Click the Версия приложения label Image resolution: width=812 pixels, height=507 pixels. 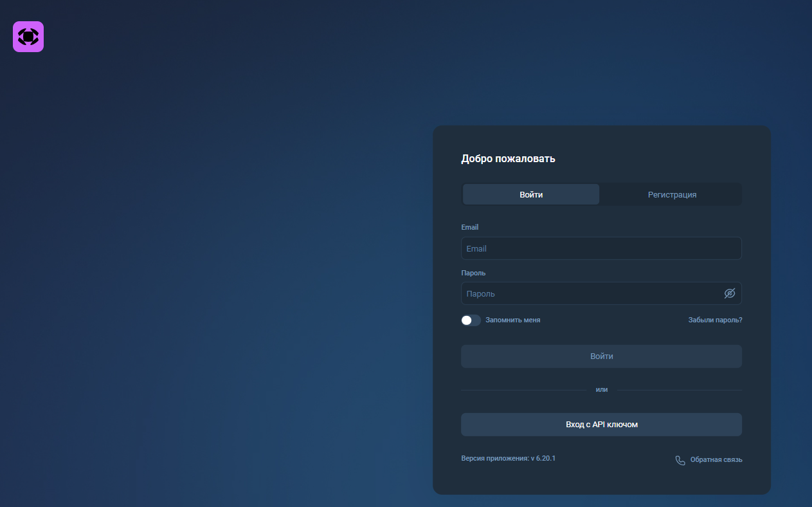(494, 459)
